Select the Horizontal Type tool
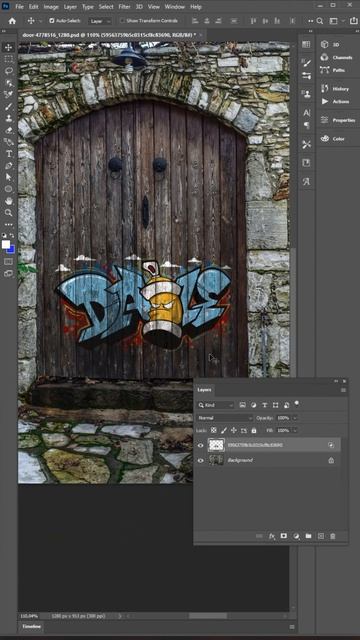Viewport: 360px width, 640px height. click(8, 154)
